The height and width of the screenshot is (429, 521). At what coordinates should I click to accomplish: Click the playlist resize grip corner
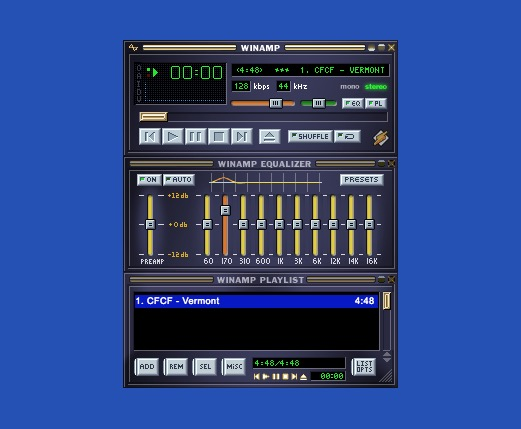[x=387, y=376]
